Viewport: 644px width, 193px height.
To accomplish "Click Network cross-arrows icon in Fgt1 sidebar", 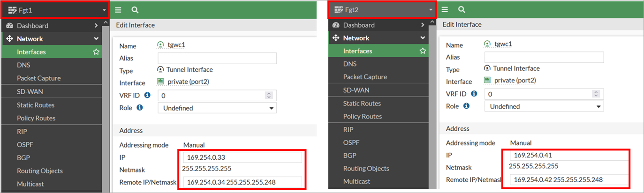I will point(10,39).
